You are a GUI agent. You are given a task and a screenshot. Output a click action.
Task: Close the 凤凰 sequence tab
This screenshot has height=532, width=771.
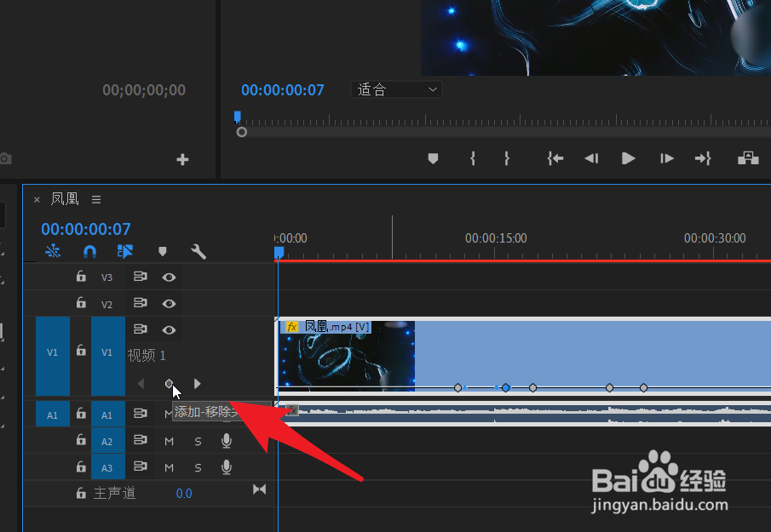[37, 199]
